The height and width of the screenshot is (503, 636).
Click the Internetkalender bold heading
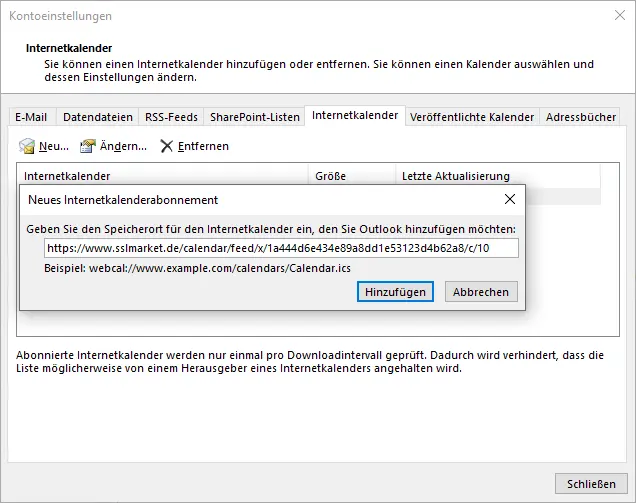tap(69, 48)
